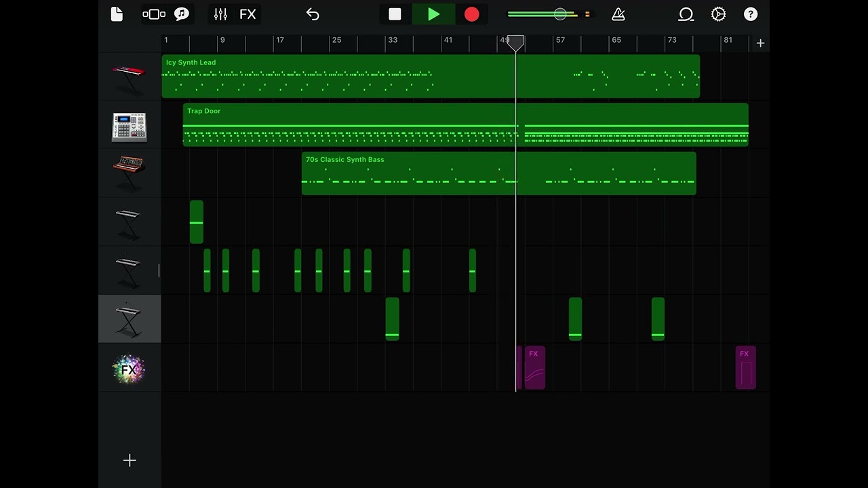Jump to bar 25 in ruler
The height and width of the screenshot is (488, 868).
336,40
